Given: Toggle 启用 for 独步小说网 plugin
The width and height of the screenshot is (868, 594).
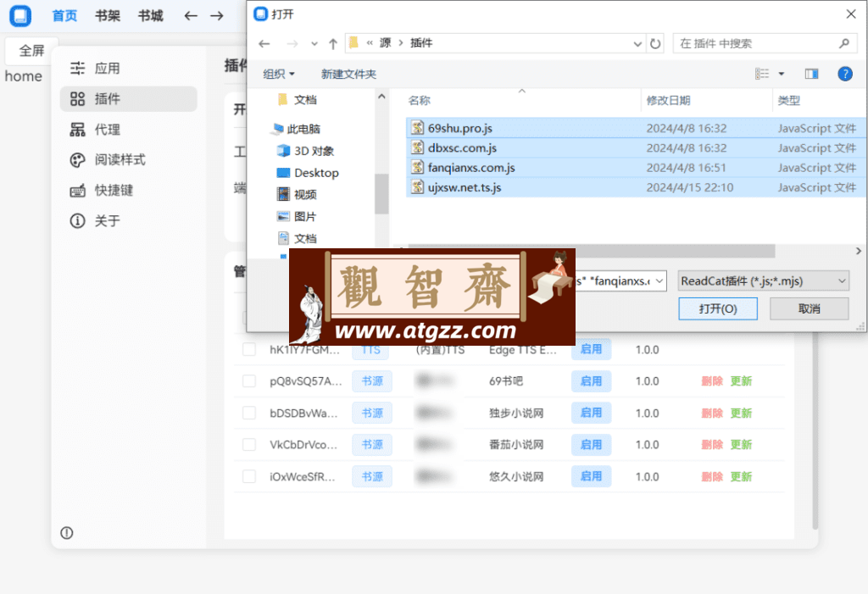Looking at the screenshot, I should (x=591, y=413).
